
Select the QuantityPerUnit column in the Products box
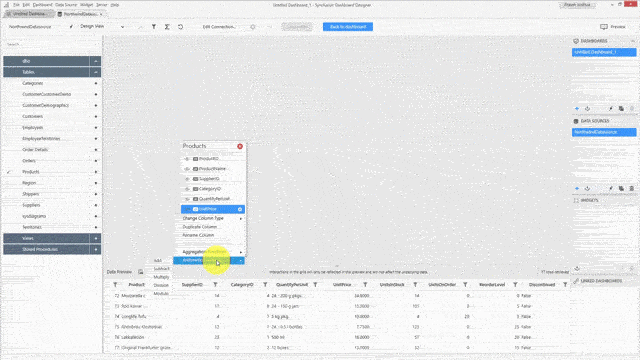tap(213, 199)
